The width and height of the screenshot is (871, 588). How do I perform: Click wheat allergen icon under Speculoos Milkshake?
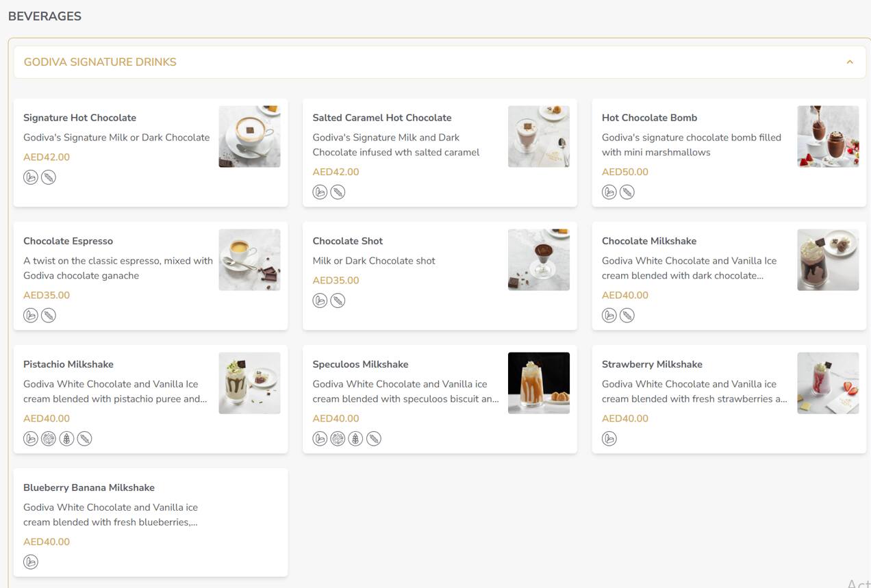(x=355, y=439)
